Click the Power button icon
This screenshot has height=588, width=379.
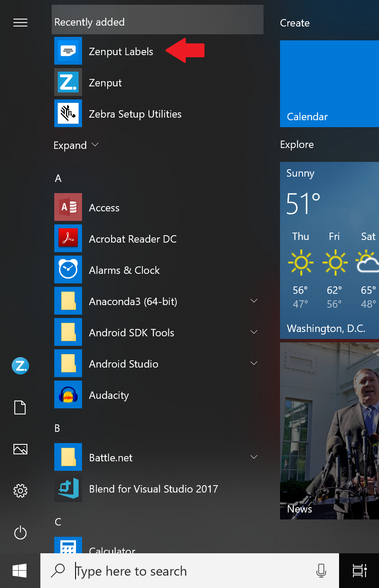pos(20,532)
